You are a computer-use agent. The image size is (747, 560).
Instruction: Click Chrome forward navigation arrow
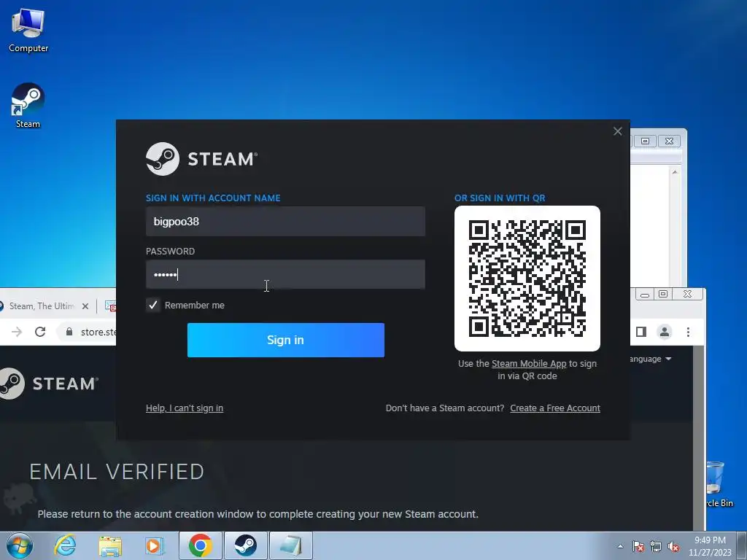click(x=17, y=332)
